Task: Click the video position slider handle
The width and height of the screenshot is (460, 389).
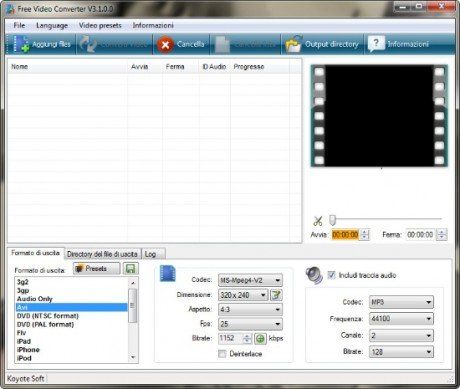Action: coord(333,220)
